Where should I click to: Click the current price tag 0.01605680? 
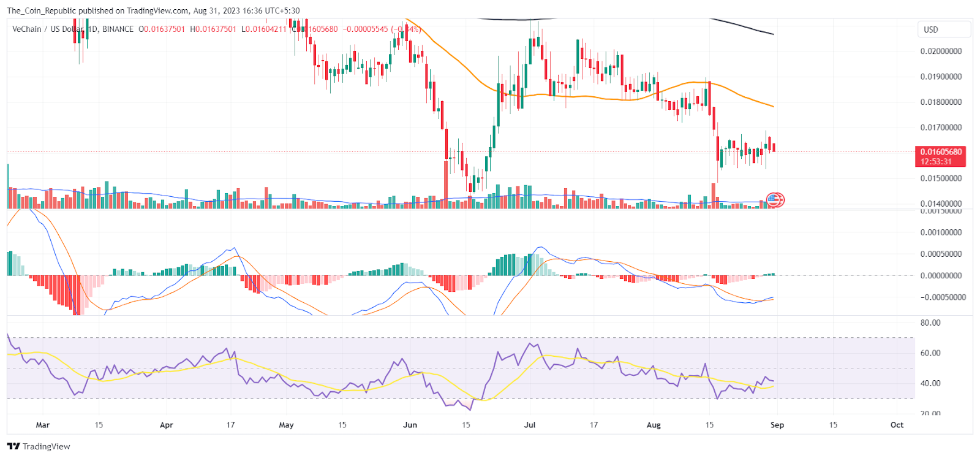tap(941, 151)
